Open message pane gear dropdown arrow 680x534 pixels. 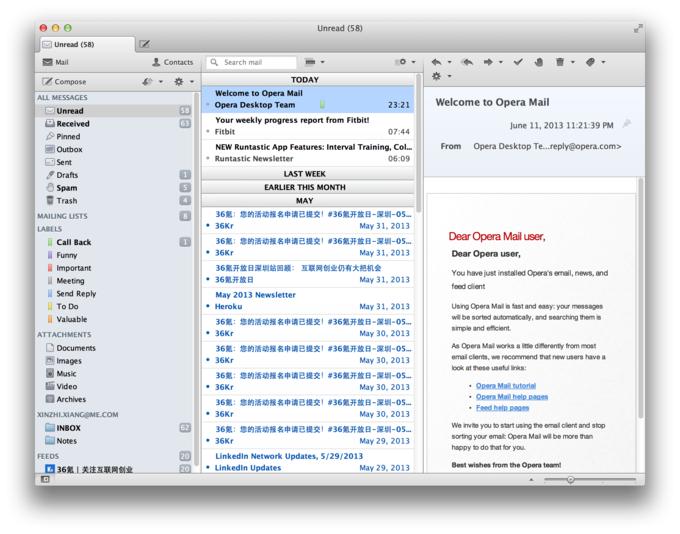[x=449, y=76]
